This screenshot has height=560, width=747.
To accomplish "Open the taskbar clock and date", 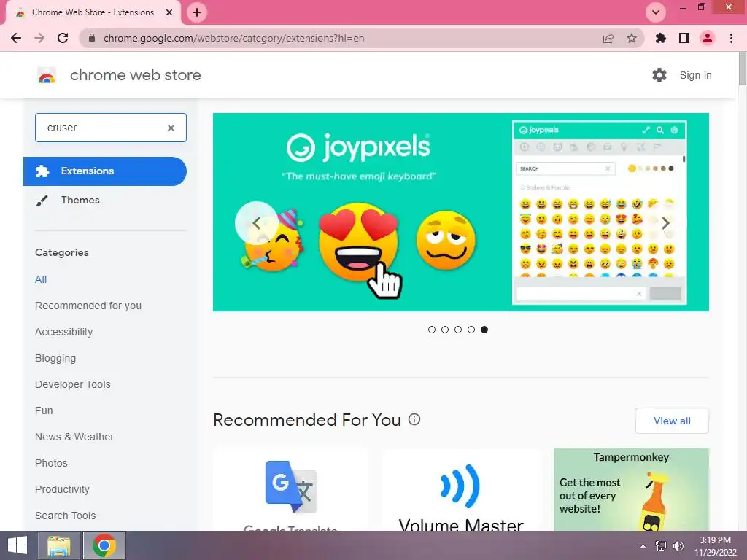I will pyautogui.click(x=716, y=546).
